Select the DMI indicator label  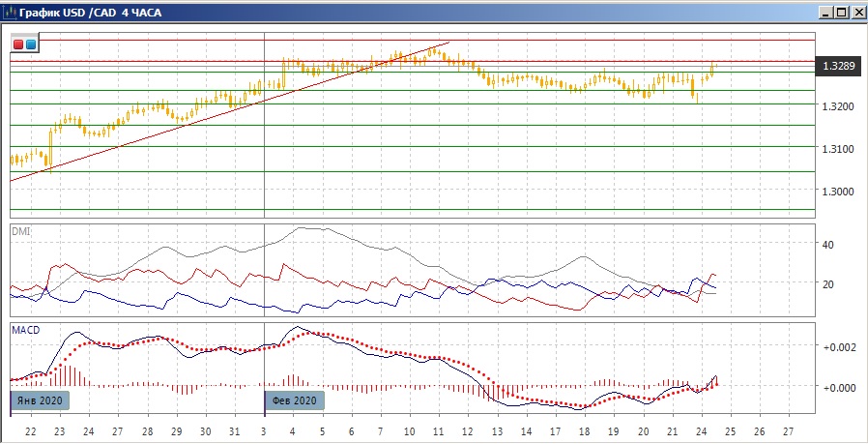pos(21,230)
